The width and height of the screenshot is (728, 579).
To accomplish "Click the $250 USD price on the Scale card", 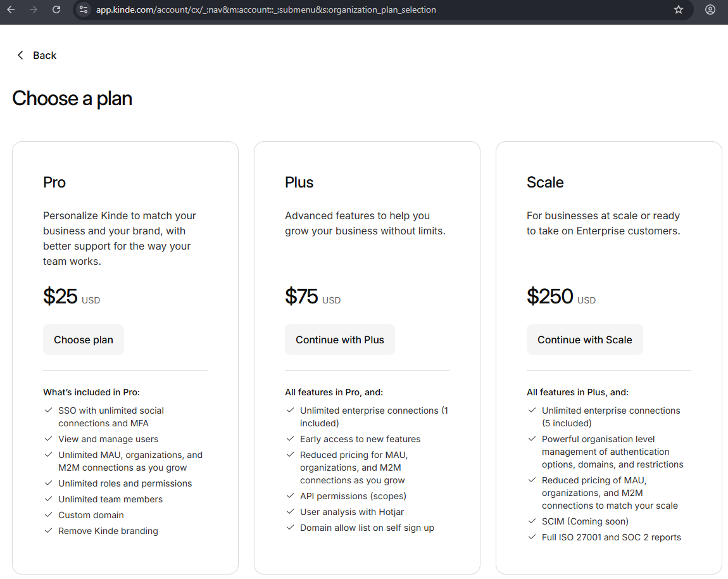I will (561, 296).
